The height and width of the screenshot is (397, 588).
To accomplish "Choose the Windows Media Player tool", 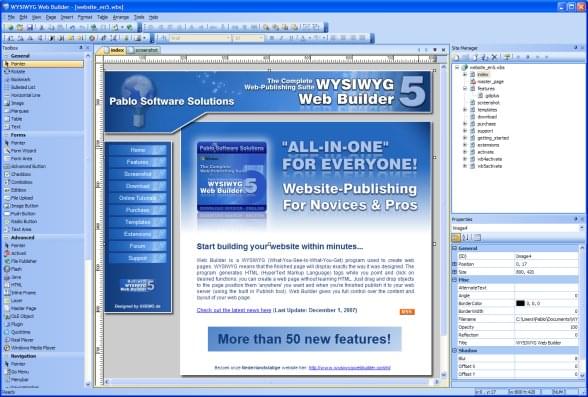I will [30, 348].
